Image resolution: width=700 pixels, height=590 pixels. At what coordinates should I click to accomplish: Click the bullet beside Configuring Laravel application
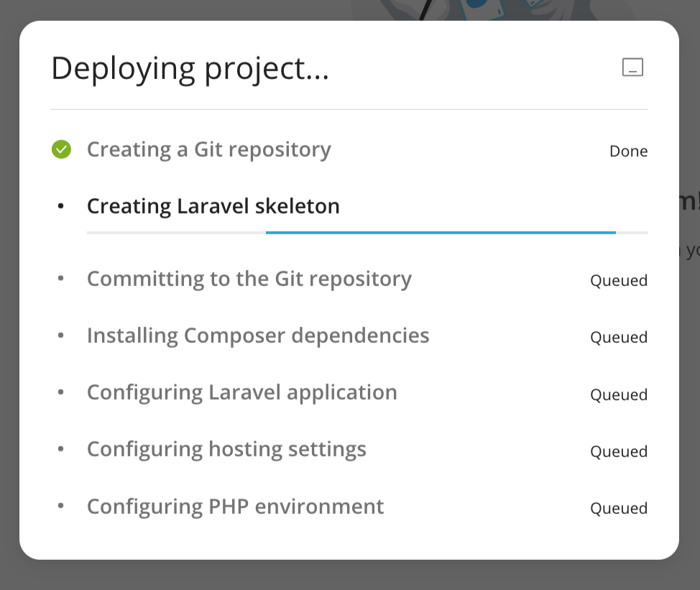(x=62, y=392)
